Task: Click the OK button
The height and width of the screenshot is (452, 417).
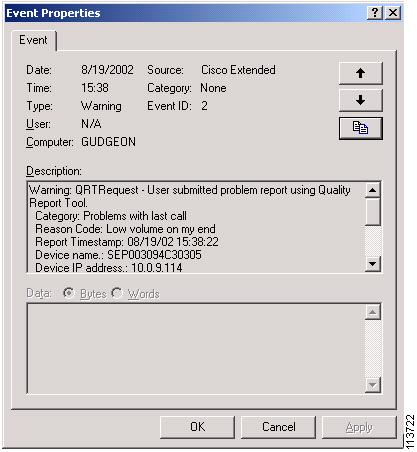Action: pyautogui.click(x=197, y=427)
